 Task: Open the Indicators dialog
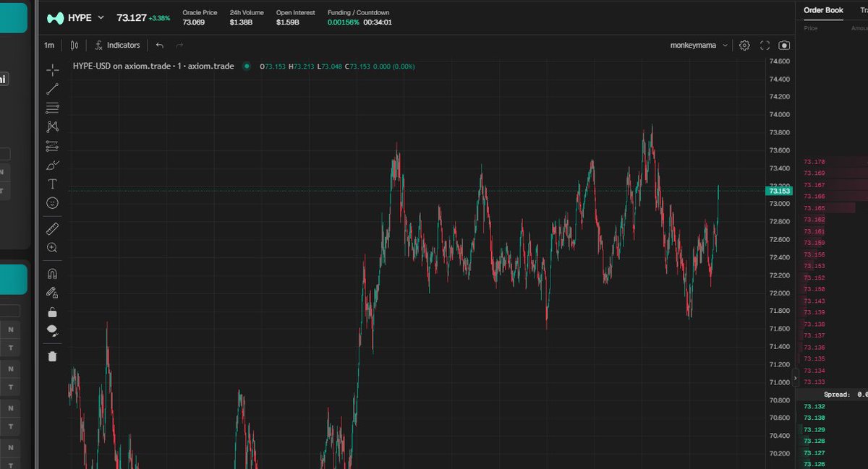pos(117,45)
